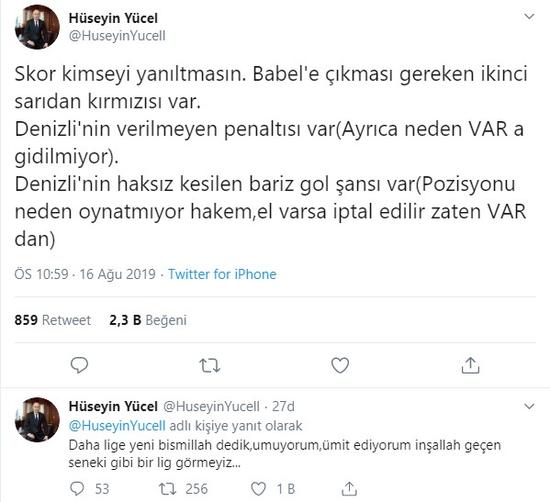Reply to the main tweet
The image size is (550, 502).
point(79,365)
